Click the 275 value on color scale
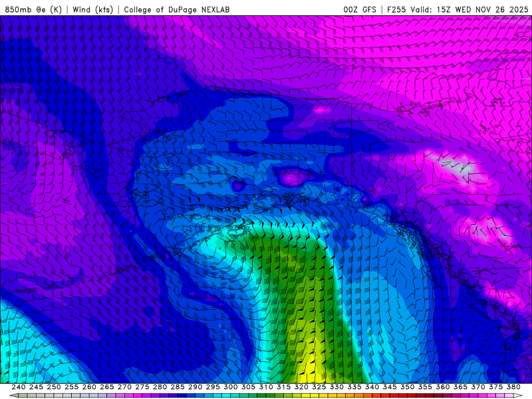 pos(142,387)
